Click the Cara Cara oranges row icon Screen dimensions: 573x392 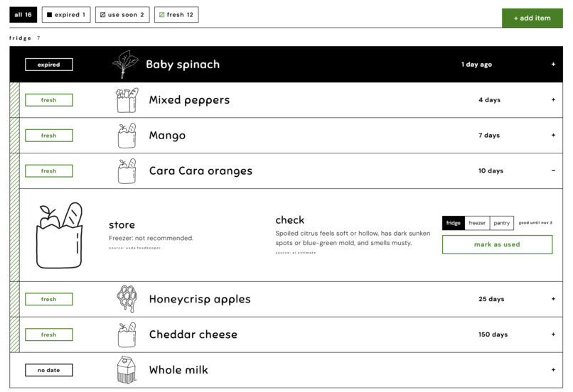pos(127,171)
